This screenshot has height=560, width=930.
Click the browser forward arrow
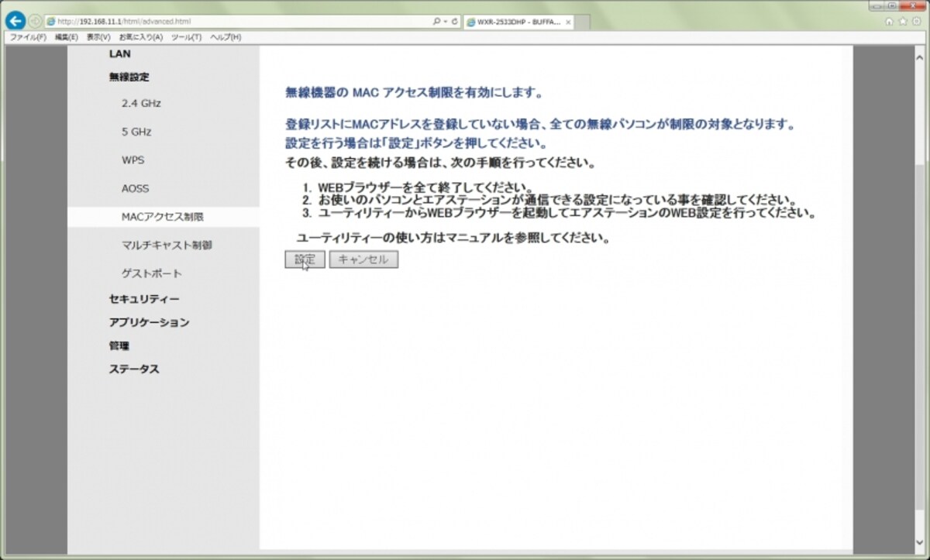coord(34,22)
